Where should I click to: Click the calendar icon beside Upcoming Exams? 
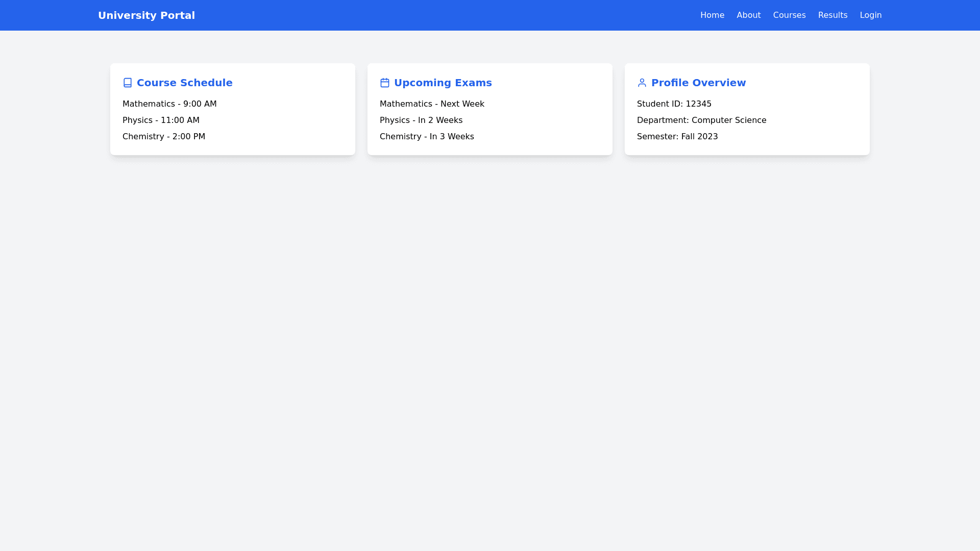coord(385,83)
